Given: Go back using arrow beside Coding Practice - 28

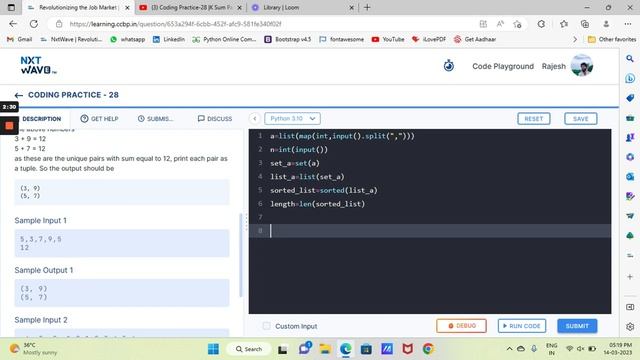Looking at the screenshot, I should 18,95.
